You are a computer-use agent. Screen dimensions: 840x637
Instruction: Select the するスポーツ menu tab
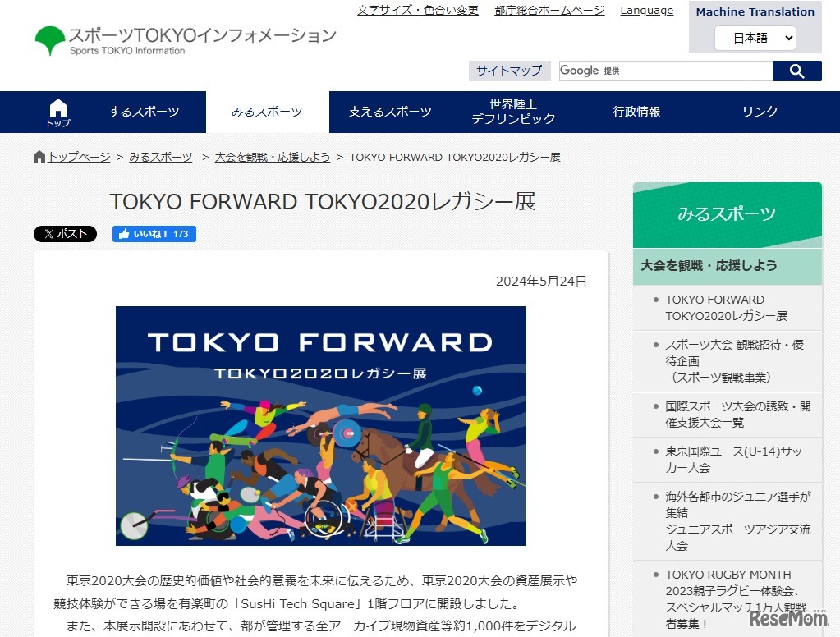point(145,112)
